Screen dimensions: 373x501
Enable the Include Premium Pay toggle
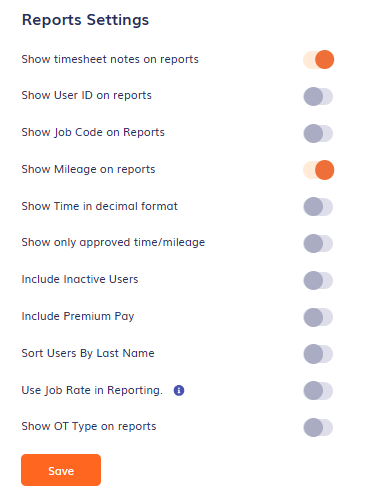pyautogui.click(x=318, y=317)
